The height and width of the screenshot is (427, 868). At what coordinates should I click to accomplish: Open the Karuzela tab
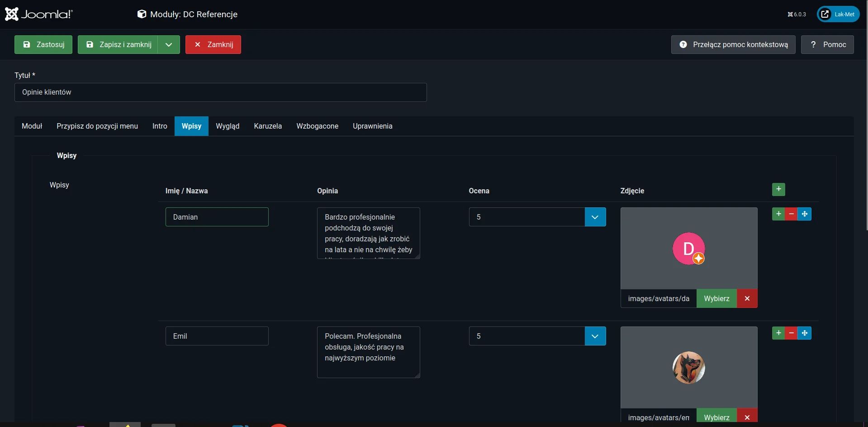click(268, 126)
